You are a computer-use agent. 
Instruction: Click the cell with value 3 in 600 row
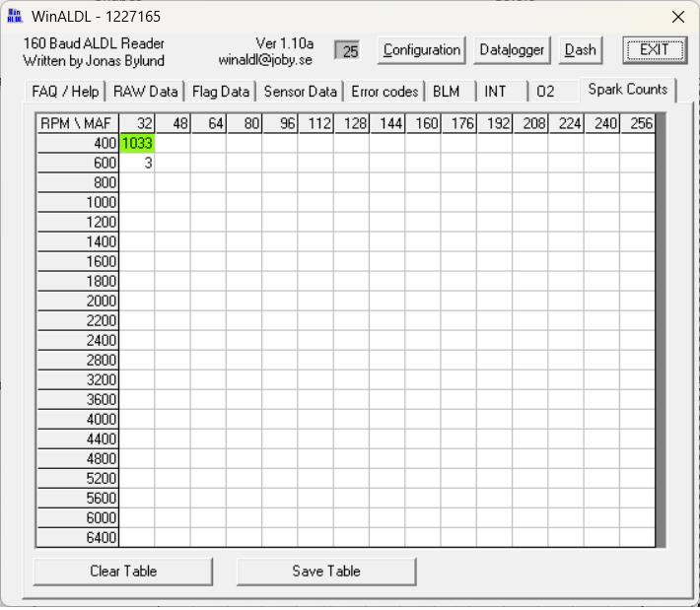(x=137, y=163)
